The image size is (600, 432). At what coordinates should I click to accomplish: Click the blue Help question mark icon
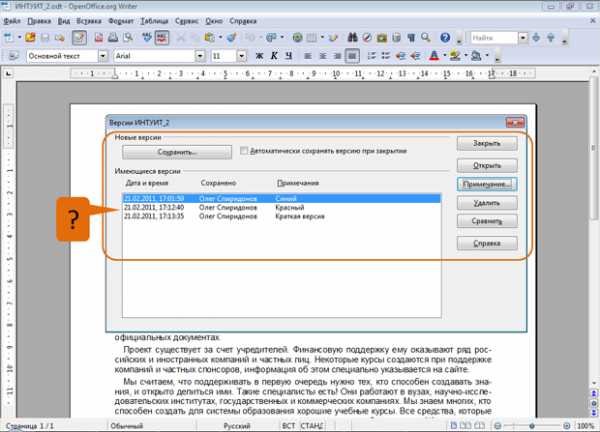[x=445, y=37]
